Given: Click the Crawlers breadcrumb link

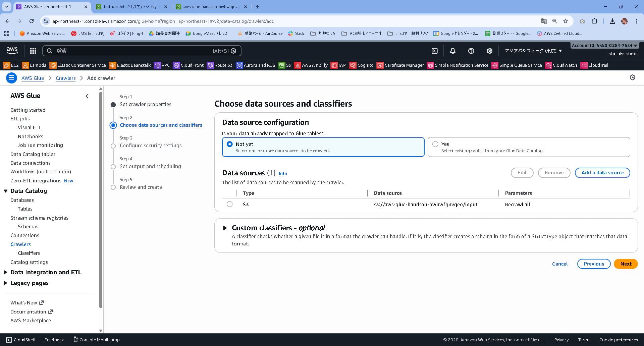Looking at the screenshot, I should click(66, 78).
